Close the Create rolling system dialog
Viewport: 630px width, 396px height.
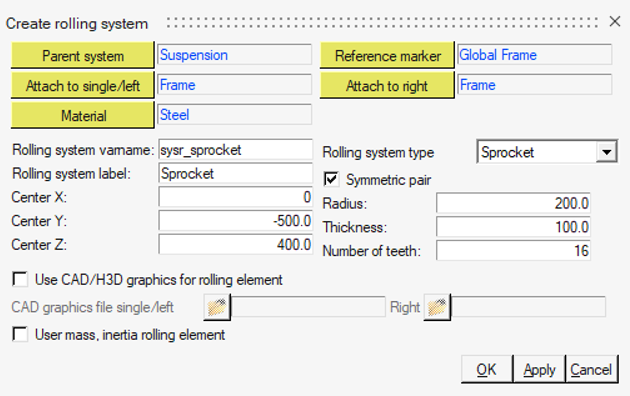615,22
